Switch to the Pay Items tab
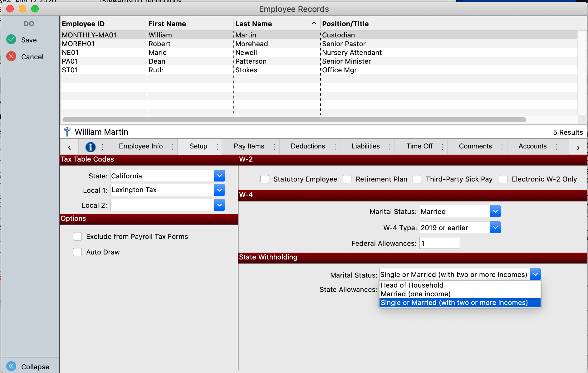The image size is (588, 373). coord(249,146)
